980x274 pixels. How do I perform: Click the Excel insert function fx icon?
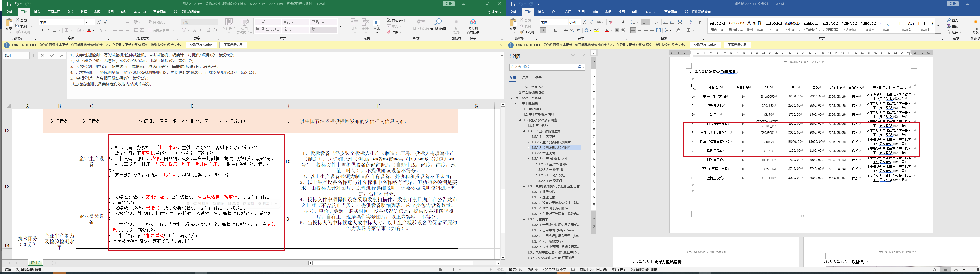tap(62, 55)
